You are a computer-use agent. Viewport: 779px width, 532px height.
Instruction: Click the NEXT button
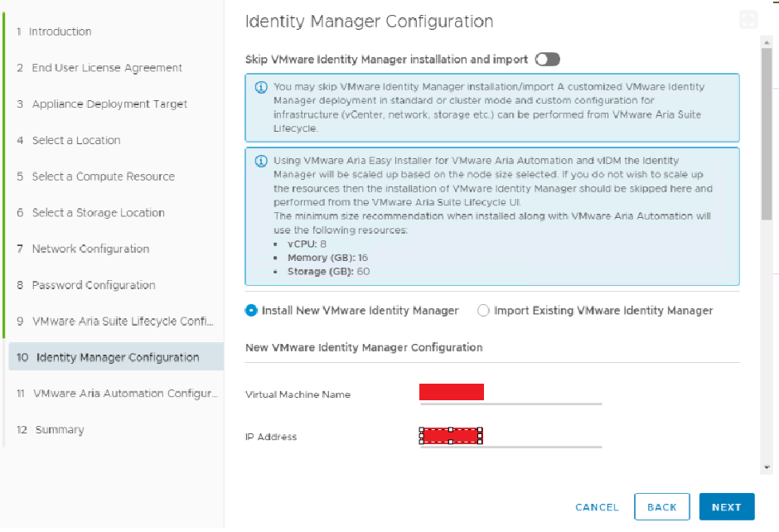click(x=726, y=506)
